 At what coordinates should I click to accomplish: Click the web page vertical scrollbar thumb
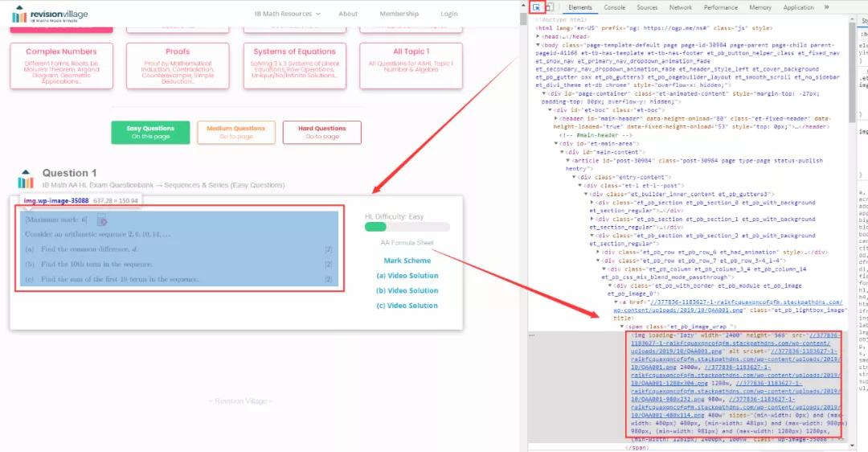pos(523,18)
